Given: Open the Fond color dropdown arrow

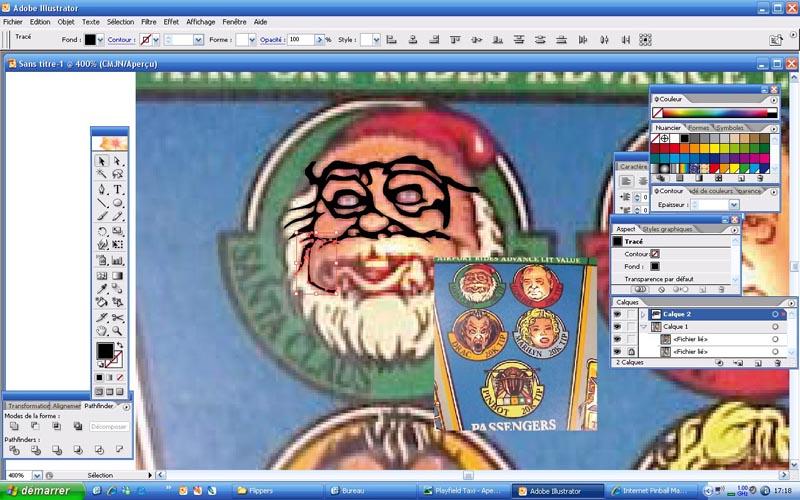Looking at the screenshot, I should coord(100,40).
